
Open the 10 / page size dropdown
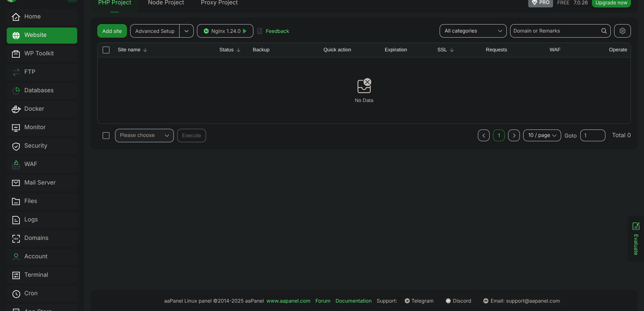pyautogui.click(x=542, y=136)
